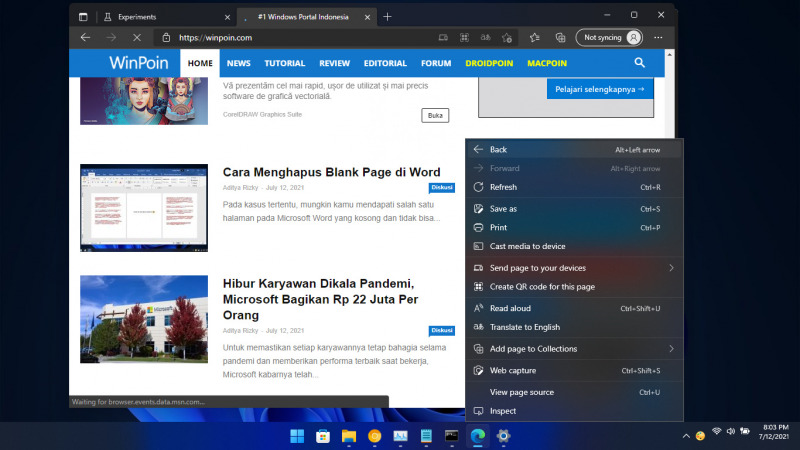
Task: Choose Back in context menu
Action: [x=574, y=149]
